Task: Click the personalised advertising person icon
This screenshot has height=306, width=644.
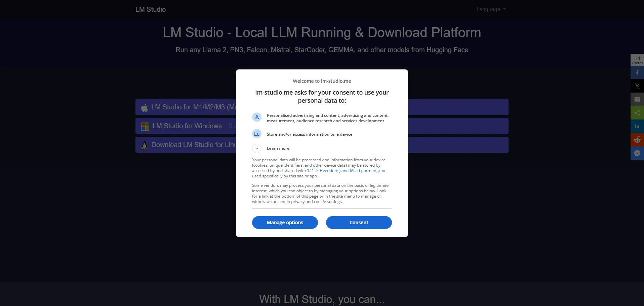Action: 257,117
